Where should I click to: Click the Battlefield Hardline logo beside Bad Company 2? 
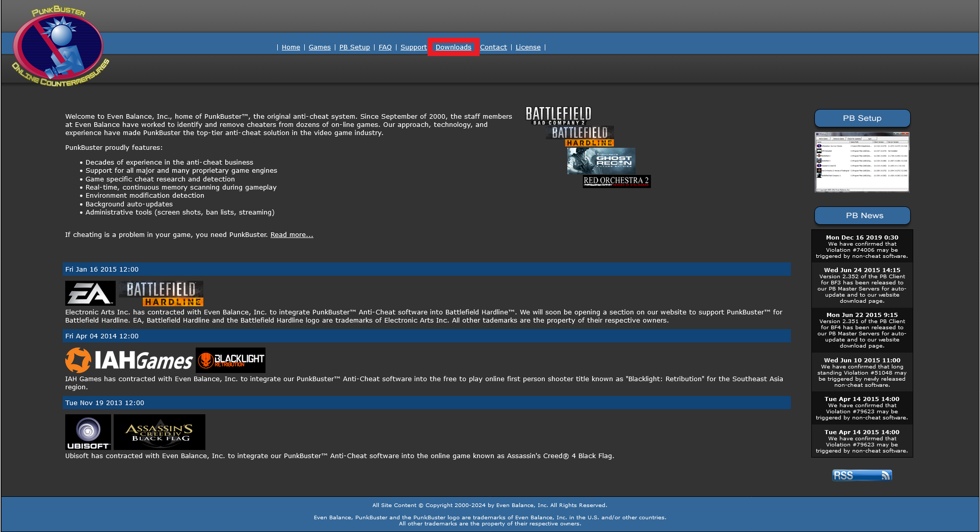point(580,136)
